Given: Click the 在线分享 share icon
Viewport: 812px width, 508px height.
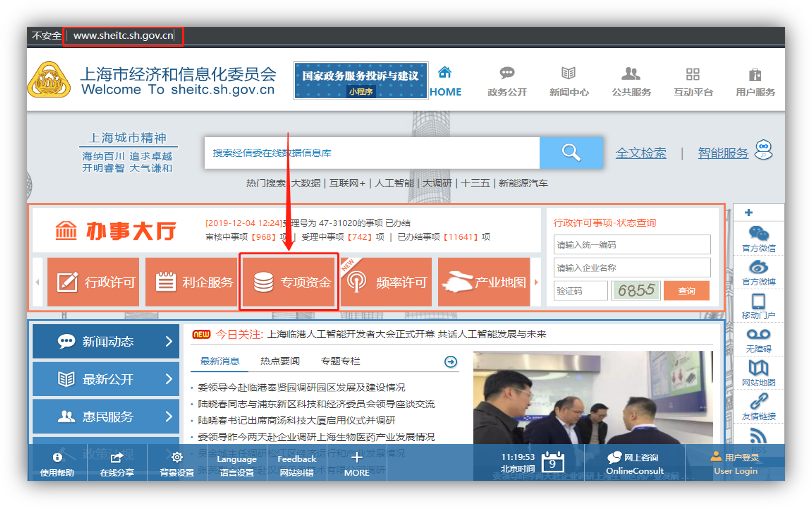Looking at the screenshot, I should click(x=117, y=461).
